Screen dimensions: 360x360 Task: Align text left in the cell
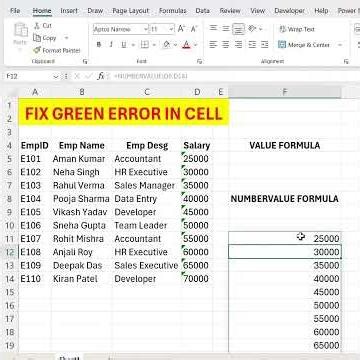[213, 45]
